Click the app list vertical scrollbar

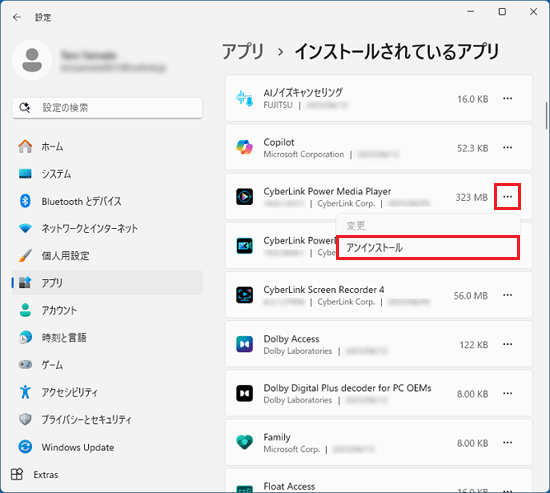546,116
